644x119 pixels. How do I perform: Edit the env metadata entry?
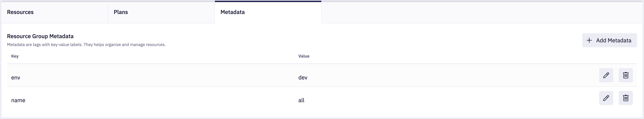[606, 75]
